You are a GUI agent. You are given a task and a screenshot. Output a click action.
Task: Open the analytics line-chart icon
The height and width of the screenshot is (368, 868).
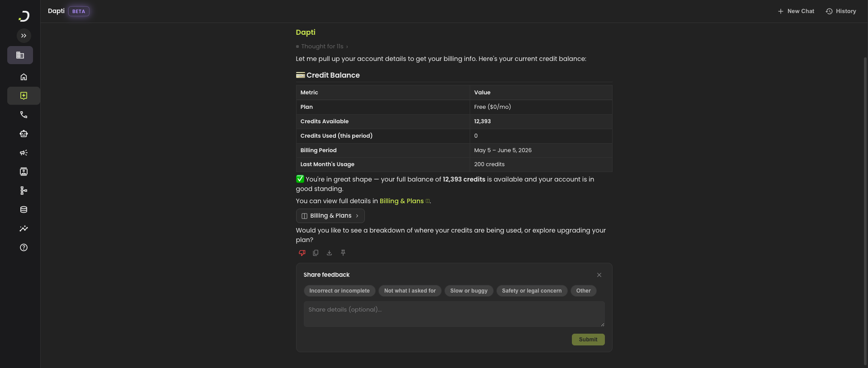(x=24, y=229)
